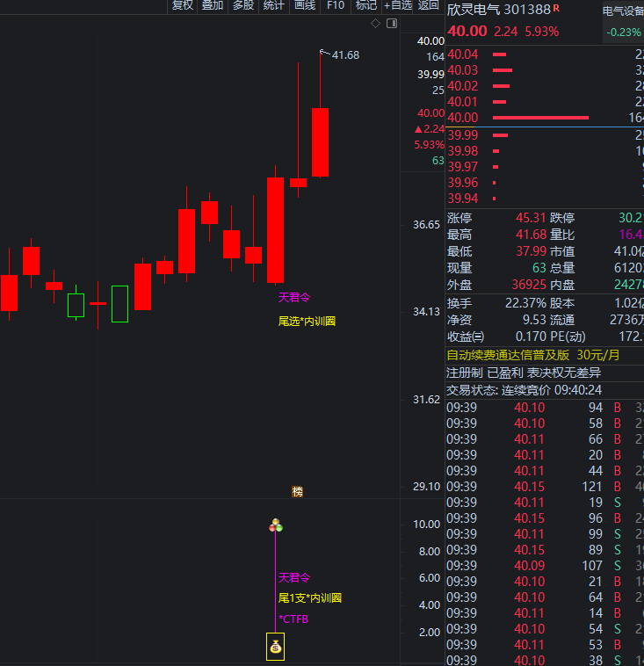Select the 40.00 bid volume bar

point(540,118)
